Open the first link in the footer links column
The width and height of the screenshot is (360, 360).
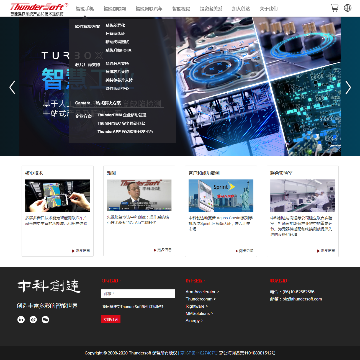pyautogui.click(x=202, y=292)
